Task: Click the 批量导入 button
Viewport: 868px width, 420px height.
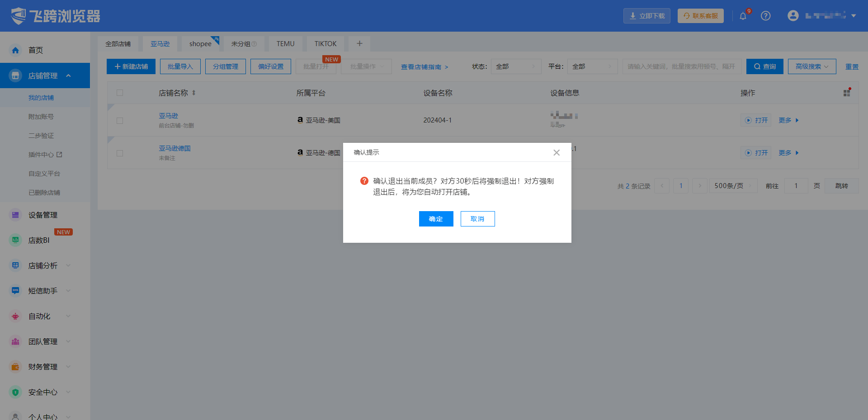Action: pyautogui.click(x=180, y=66)
